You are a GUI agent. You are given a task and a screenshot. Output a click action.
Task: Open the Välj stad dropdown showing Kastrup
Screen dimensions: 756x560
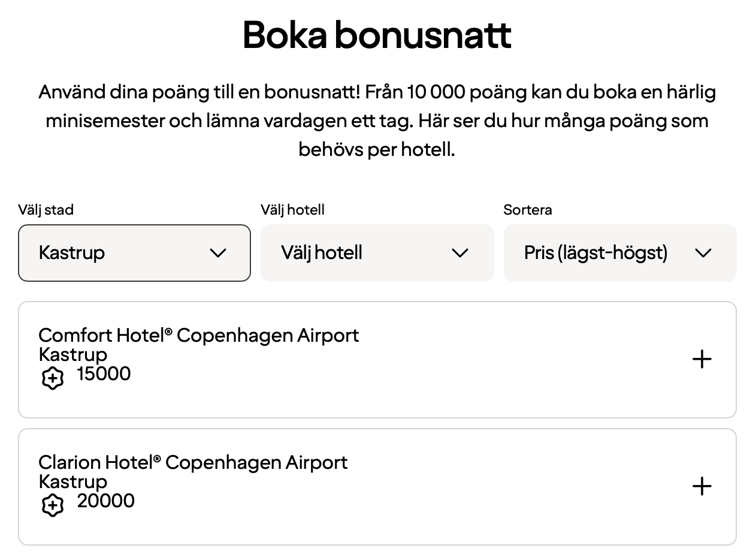tap(134, 253)
